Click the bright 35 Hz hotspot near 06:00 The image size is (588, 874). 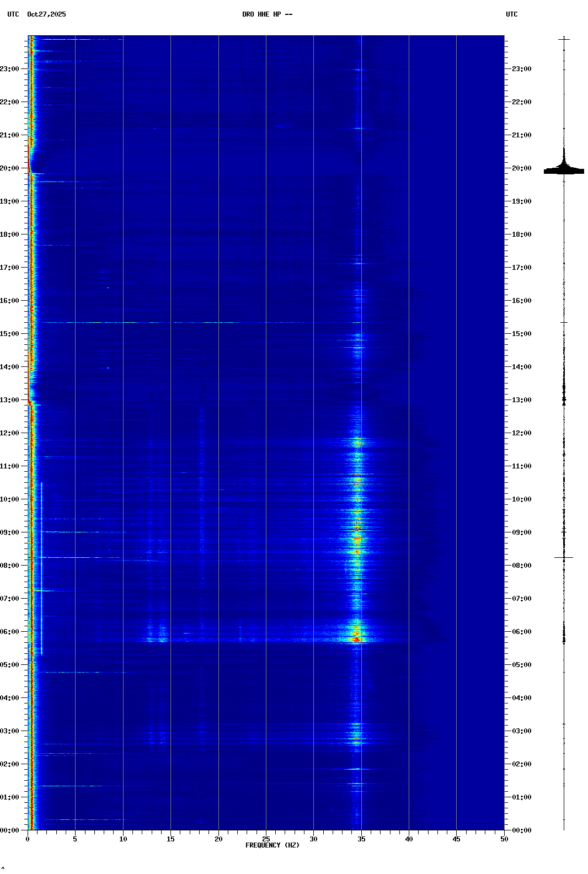356,639
